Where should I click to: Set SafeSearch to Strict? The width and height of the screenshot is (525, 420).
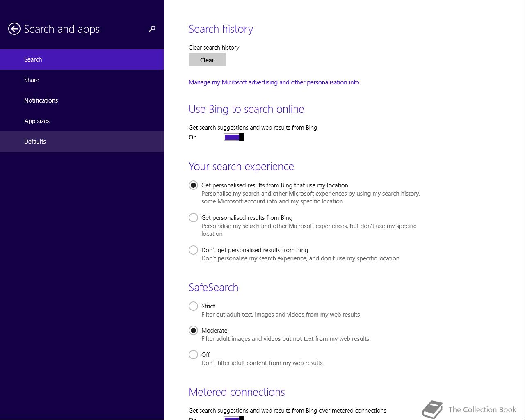coord(193,306)
